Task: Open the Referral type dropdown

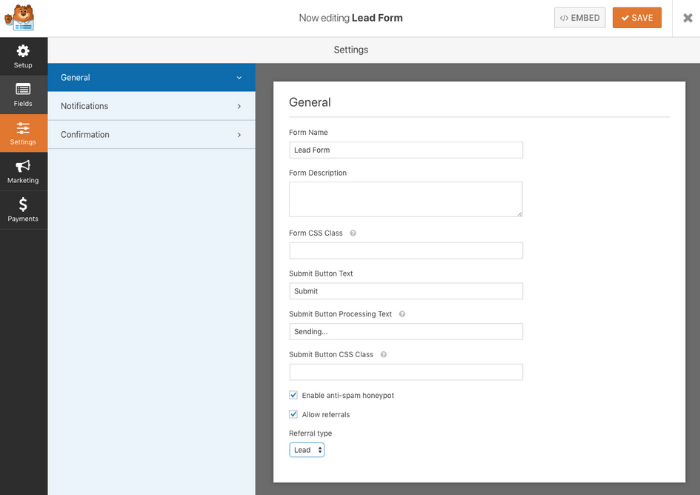Action: tap(307, 450)
